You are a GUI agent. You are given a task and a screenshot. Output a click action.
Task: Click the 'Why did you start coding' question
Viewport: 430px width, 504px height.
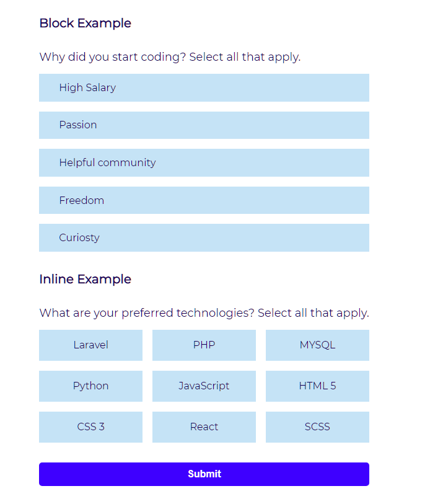(170, 57)
